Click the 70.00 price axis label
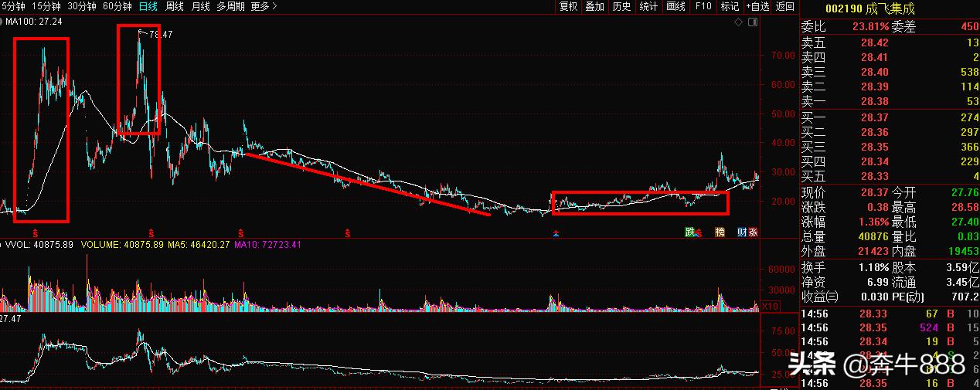The width and height of the screenshot is (980, 390). pos(783,56)
